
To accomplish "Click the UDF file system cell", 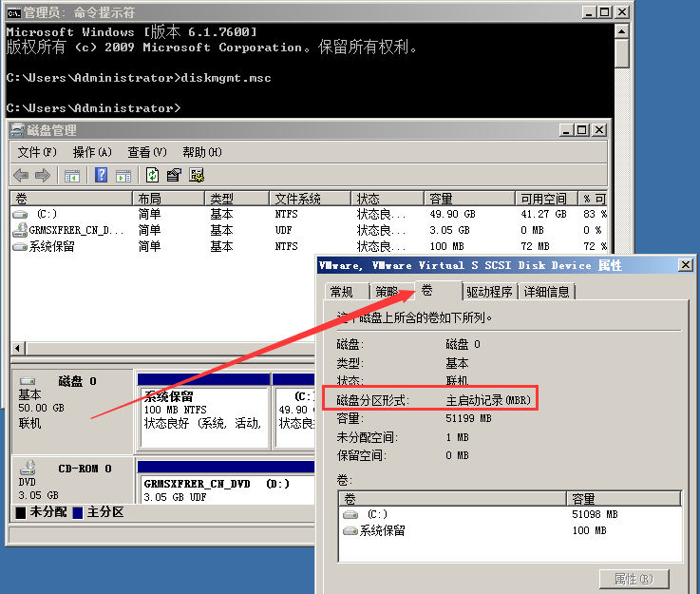I will pyautogui.click(x=283, y=230).
